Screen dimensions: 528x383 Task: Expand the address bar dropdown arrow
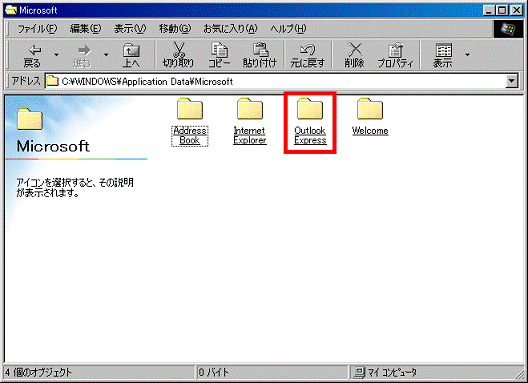point(512,82)
